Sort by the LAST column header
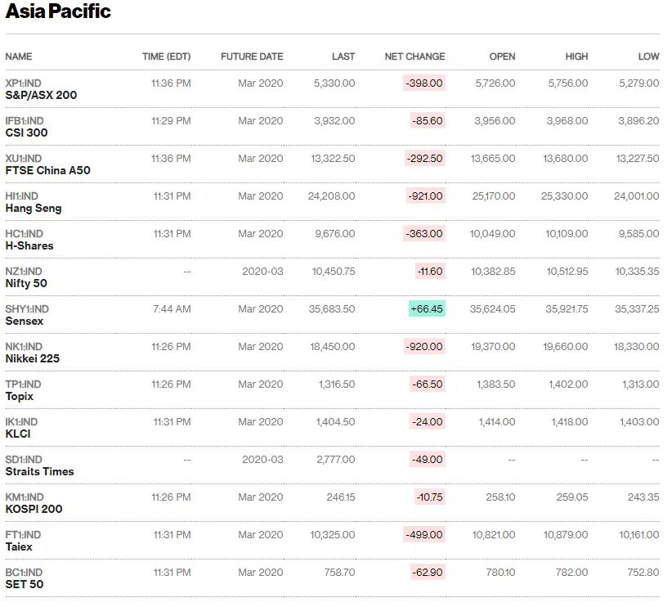The width and height of the screenshot is (672, 616). coord(344,56)
